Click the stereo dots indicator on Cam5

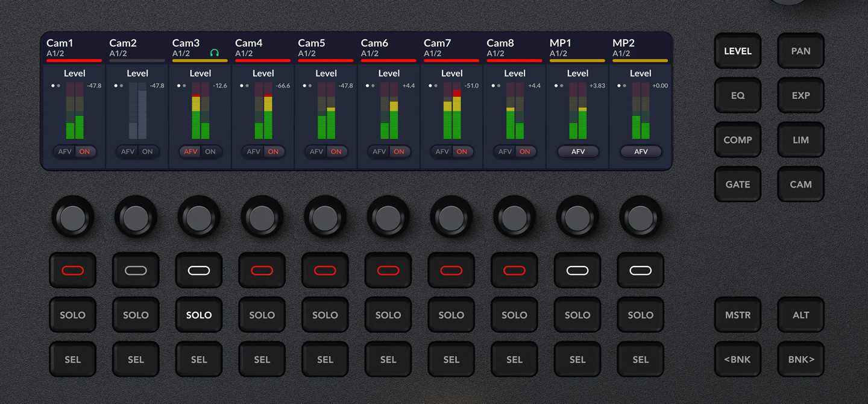pos(307,86)
